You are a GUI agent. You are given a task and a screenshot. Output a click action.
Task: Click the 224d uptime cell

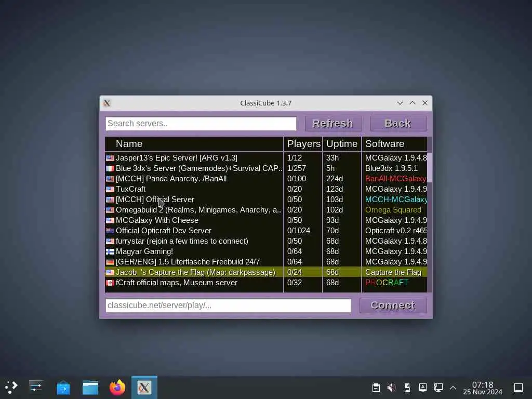tap(335, 179)
